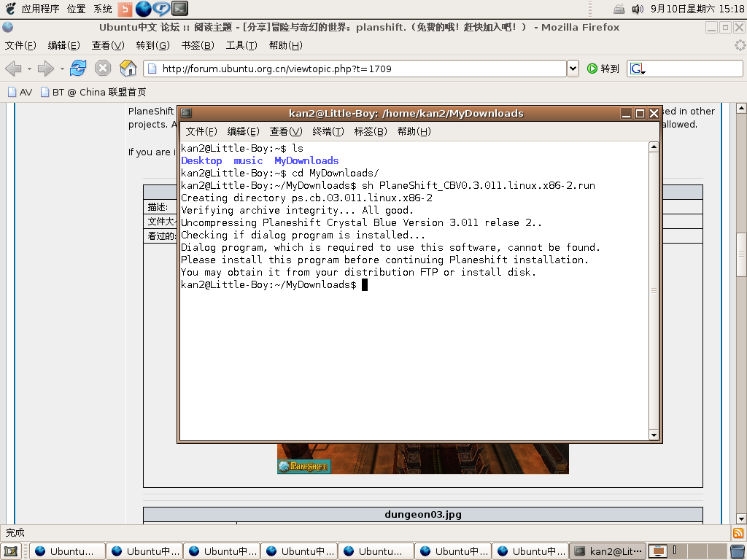This screenshot has height=560, width=747.
Task: Open 系统 (System) panel menu
Action: (x=102, y=9)
